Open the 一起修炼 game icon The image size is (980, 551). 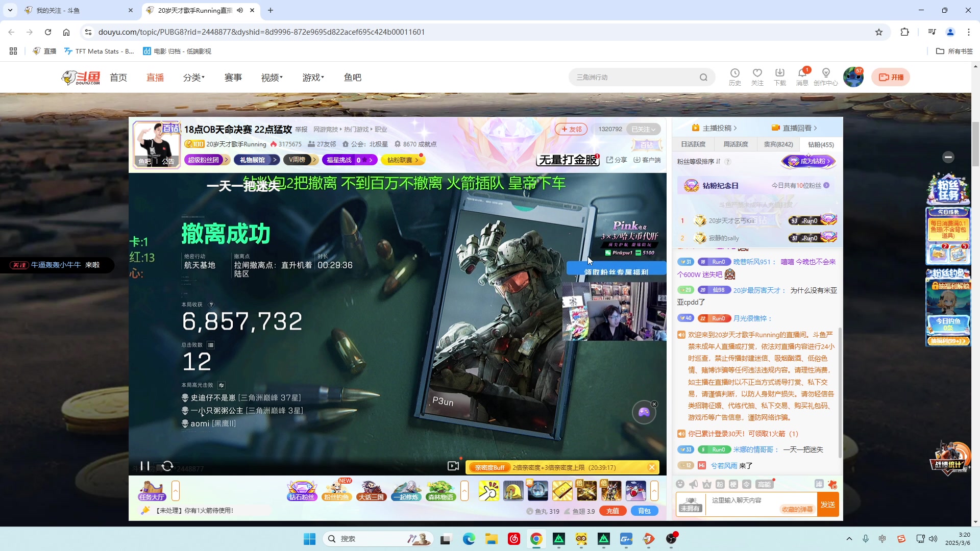[406, 491]
